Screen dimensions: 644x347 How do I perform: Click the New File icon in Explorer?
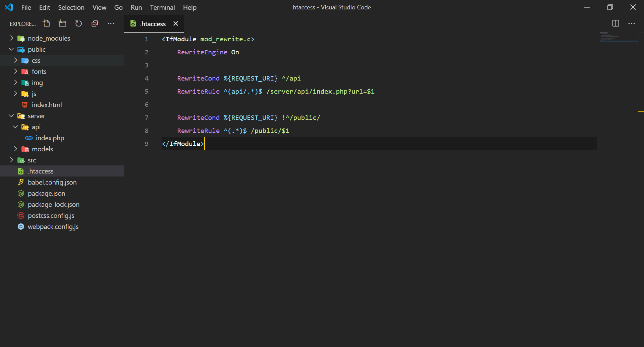point(46,23)
